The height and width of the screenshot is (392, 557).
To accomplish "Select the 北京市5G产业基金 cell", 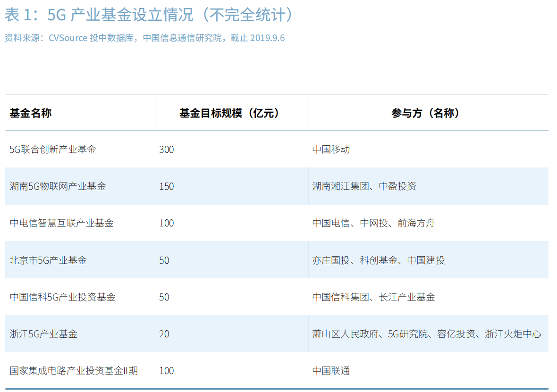I will coord(48,260).
